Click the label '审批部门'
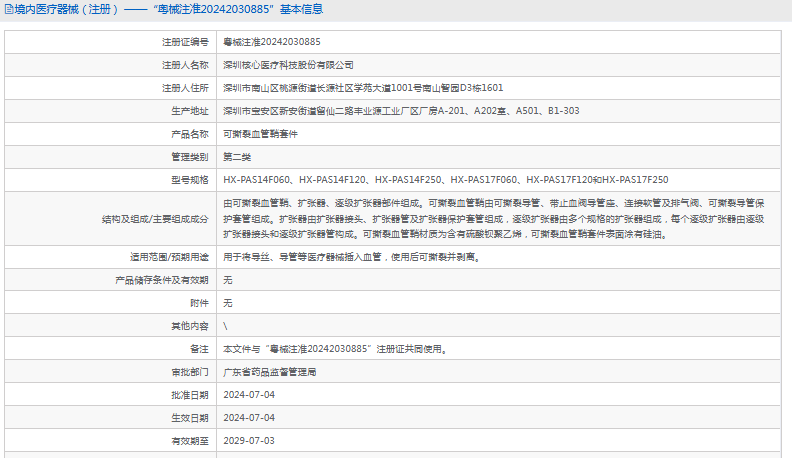The image size is (792, 458). [x=189, y=372]
